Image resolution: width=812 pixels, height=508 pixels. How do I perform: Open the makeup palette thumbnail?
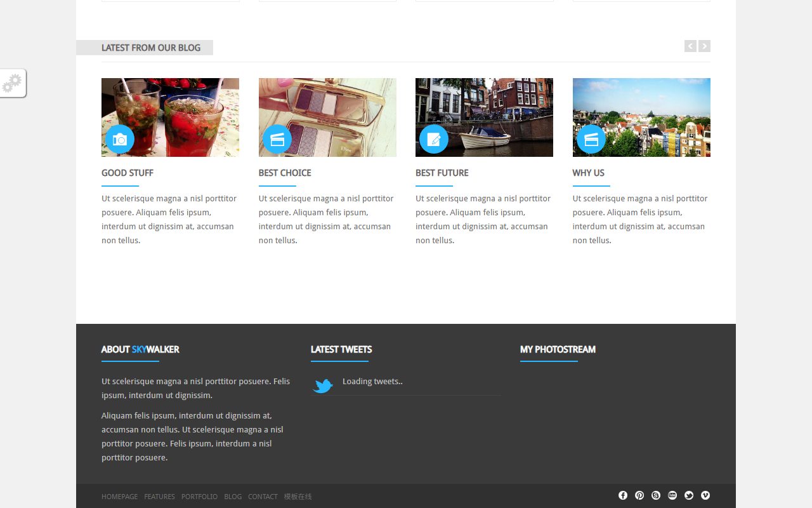point(327,117)
